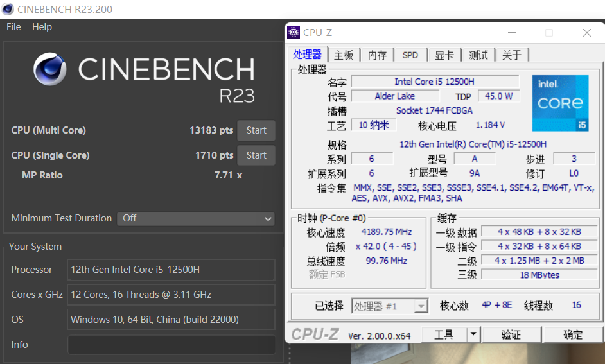Viewport: 605px width, 364px height.
Task: Click the Intel Core i5 badge in CPU-Z
Action: (x=560, y=103)
